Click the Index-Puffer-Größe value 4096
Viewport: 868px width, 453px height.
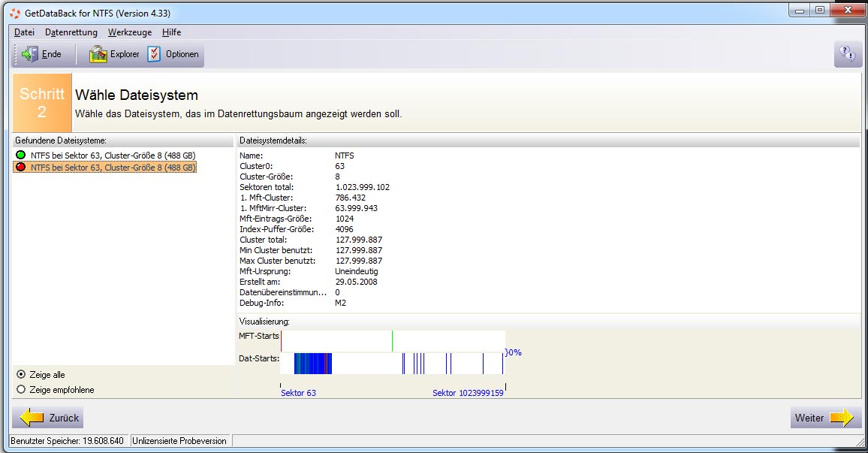[x=345, y=229]
